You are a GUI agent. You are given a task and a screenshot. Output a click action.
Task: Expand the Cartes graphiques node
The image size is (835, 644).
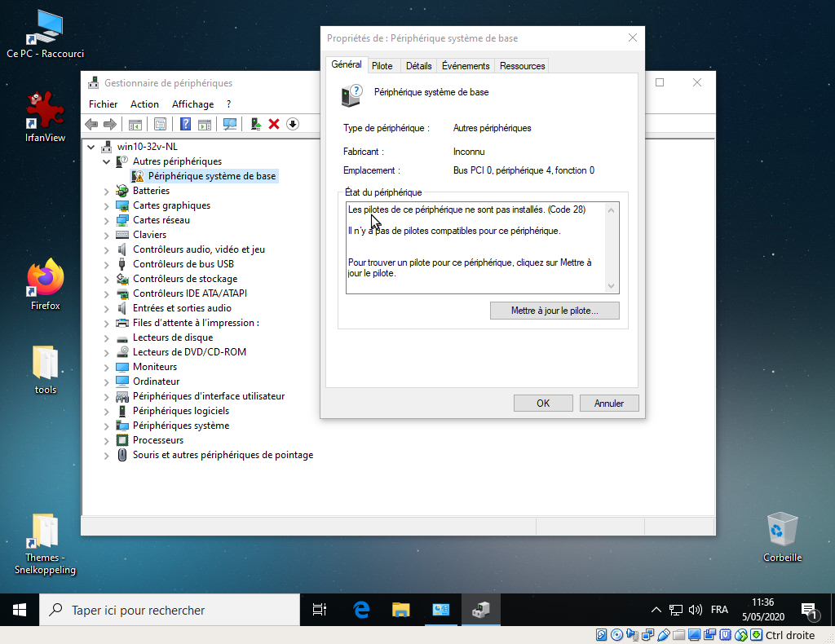pyautogui.click(x=106, y=206)
